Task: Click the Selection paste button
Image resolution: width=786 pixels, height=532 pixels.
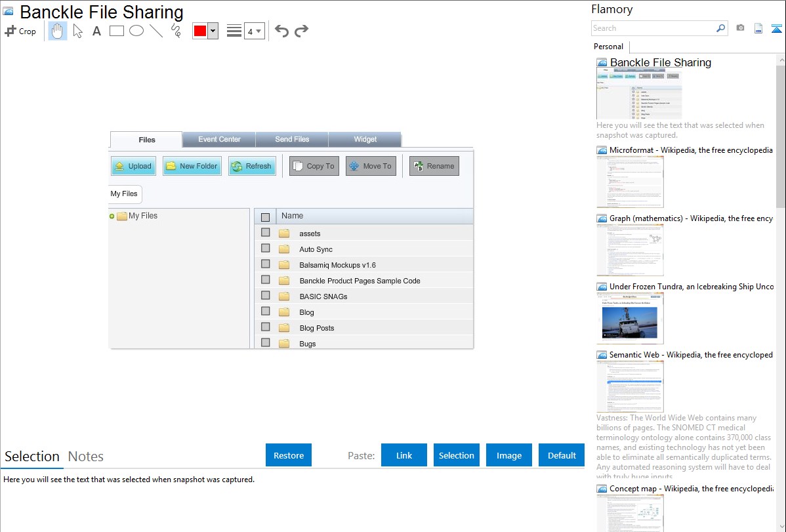Action: click(x=456, y=455)
